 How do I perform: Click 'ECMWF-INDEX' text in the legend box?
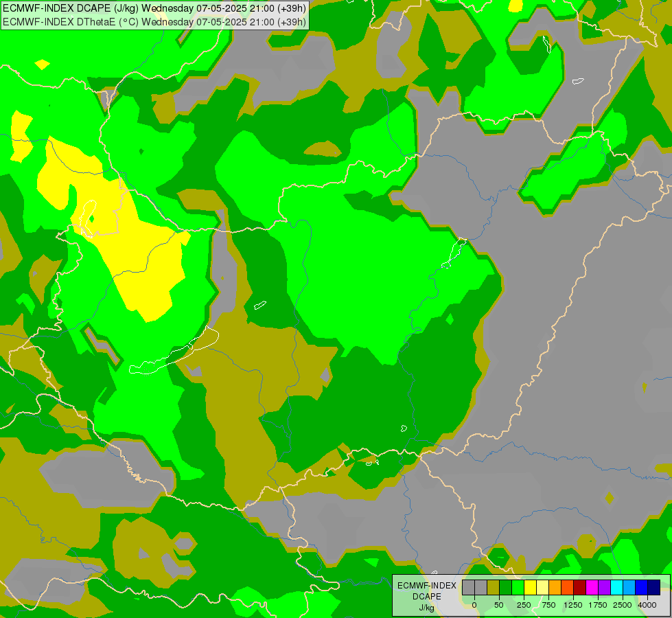coord(427,586)
